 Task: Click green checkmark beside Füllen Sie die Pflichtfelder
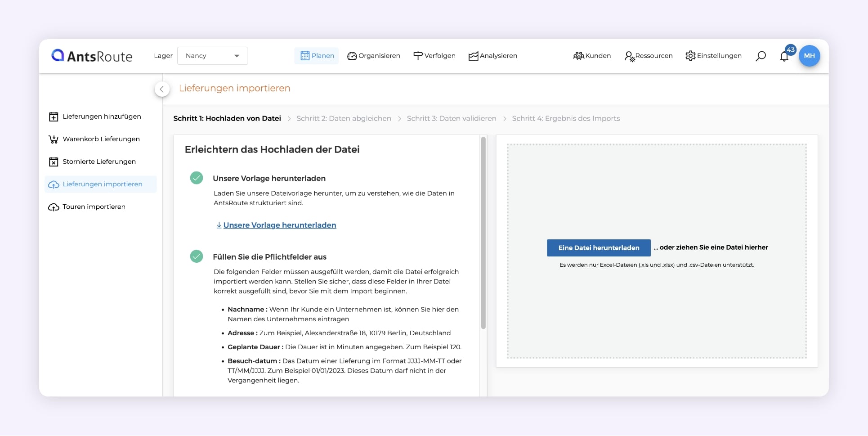pos(197,256)
